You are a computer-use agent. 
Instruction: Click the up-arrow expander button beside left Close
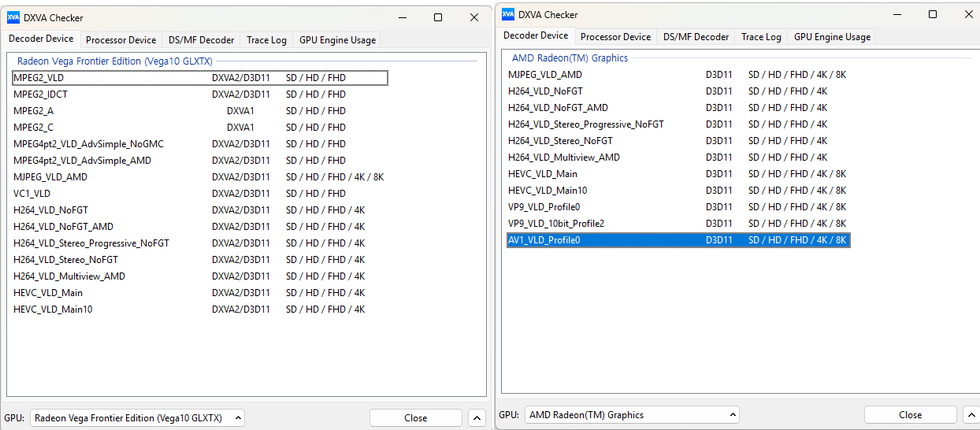(477, 418)
